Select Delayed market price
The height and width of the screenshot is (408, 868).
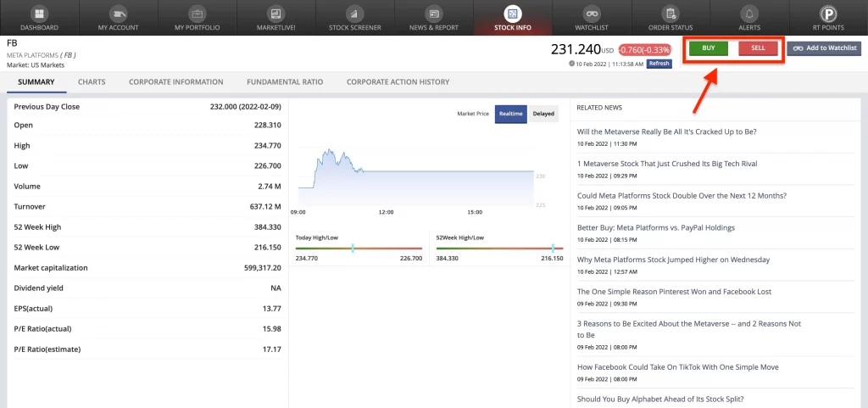click(x=543, y=114)
